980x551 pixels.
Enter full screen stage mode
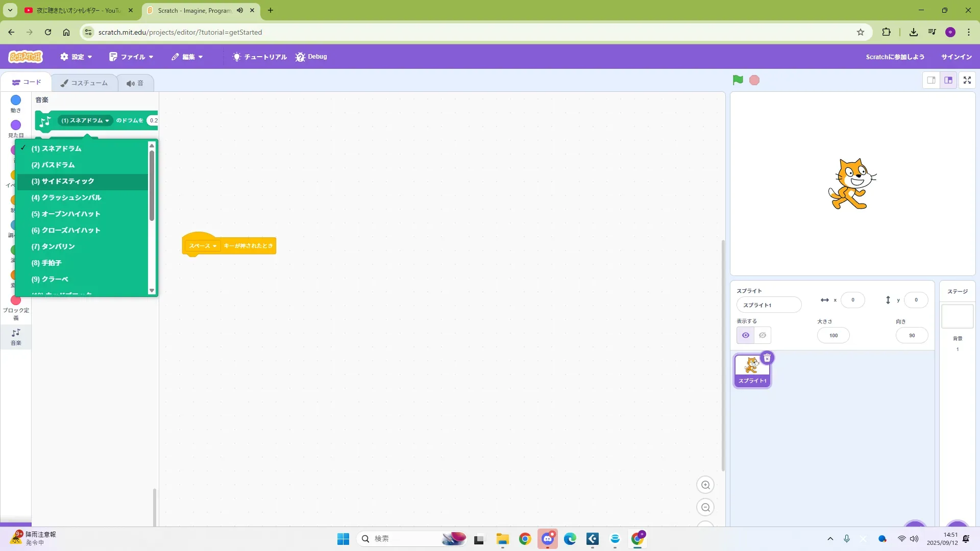(967, 80)
